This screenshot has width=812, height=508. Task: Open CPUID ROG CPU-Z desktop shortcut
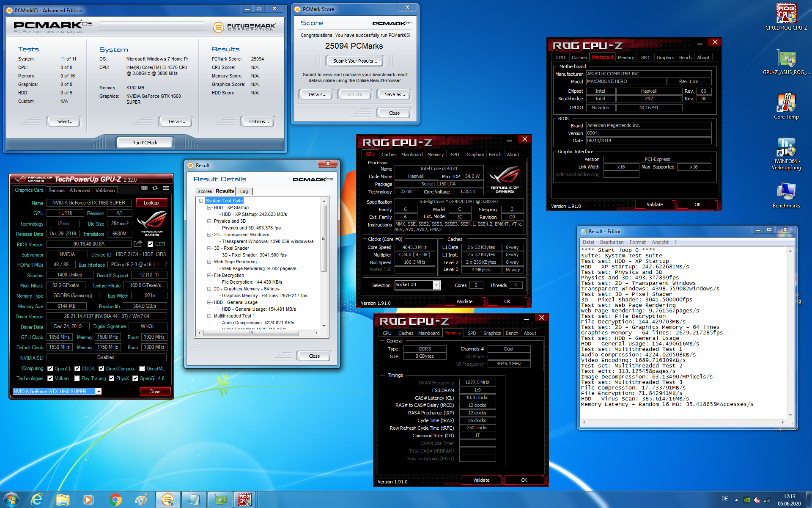click(x=786, y=17)
